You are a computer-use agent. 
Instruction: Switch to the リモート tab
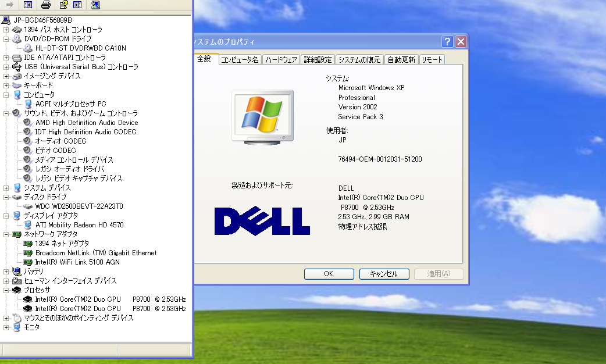(432, 59)
